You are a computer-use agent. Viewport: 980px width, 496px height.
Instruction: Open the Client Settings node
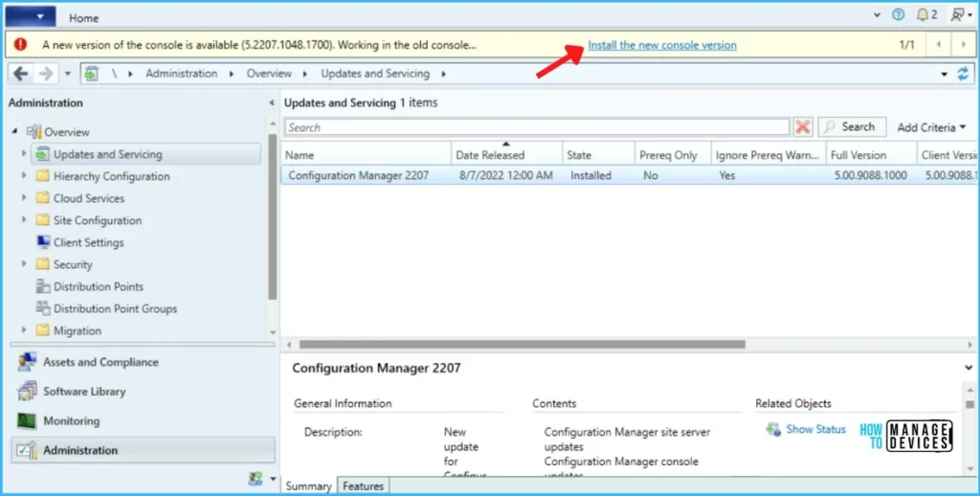[x=88, y=242]
